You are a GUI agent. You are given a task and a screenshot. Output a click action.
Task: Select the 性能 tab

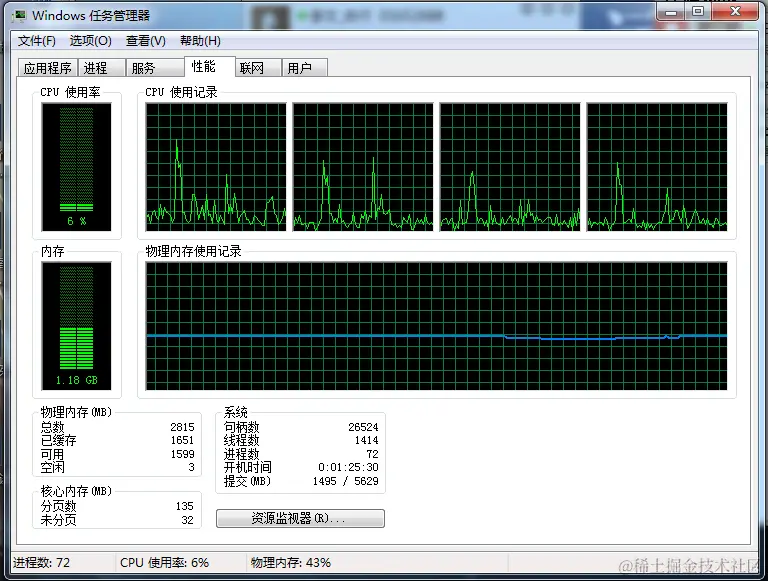(x=210, y=66)
